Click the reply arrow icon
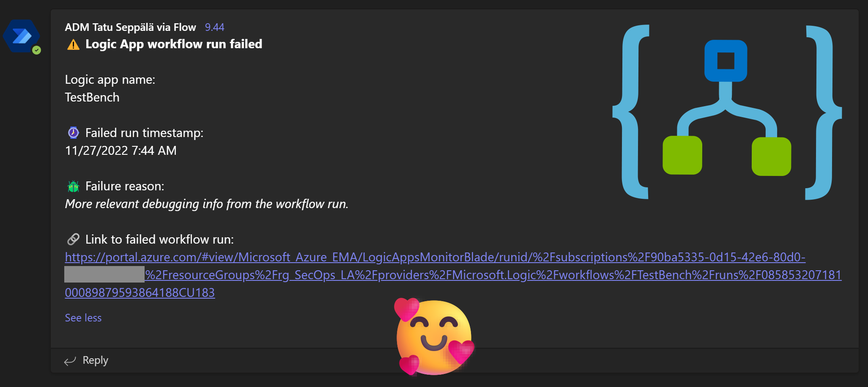This screenshot has height=387, width=868. [70, 361]
